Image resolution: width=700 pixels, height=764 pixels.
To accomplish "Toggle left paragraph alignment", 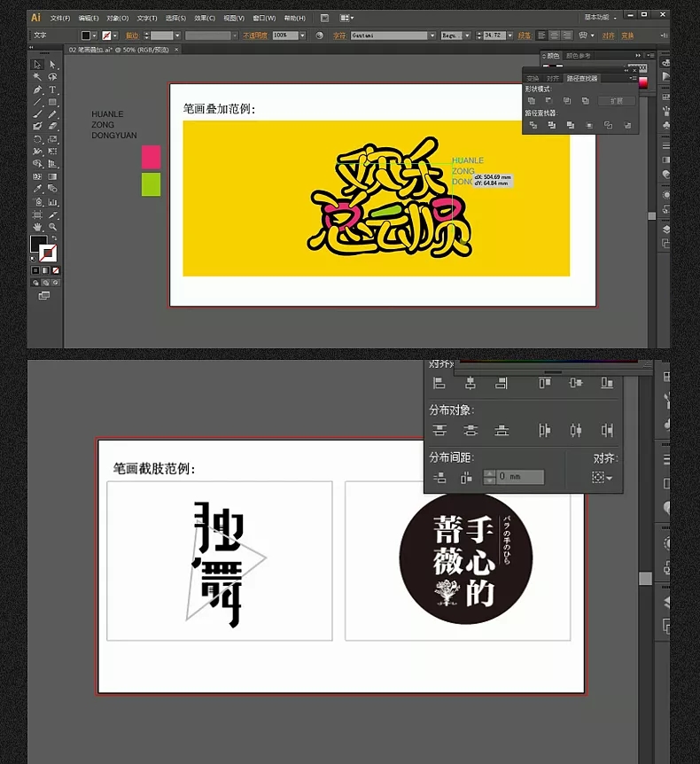I will click(541, 35).
